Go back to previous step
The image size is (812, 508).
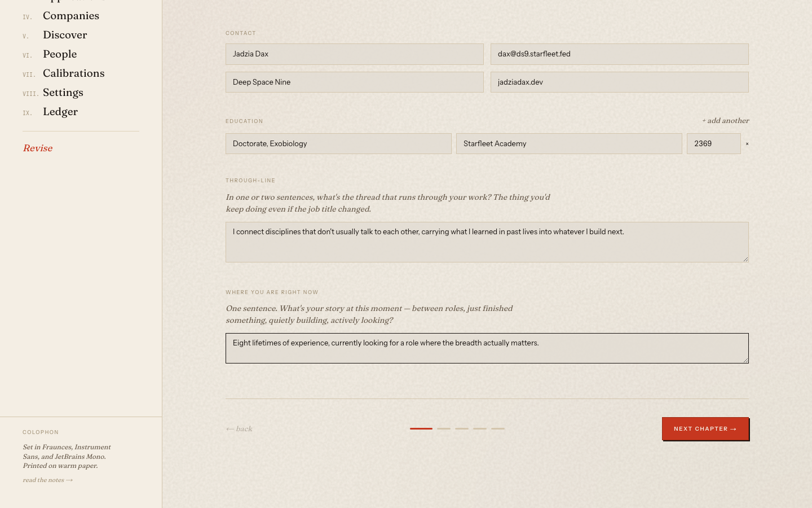click(239, 429)
